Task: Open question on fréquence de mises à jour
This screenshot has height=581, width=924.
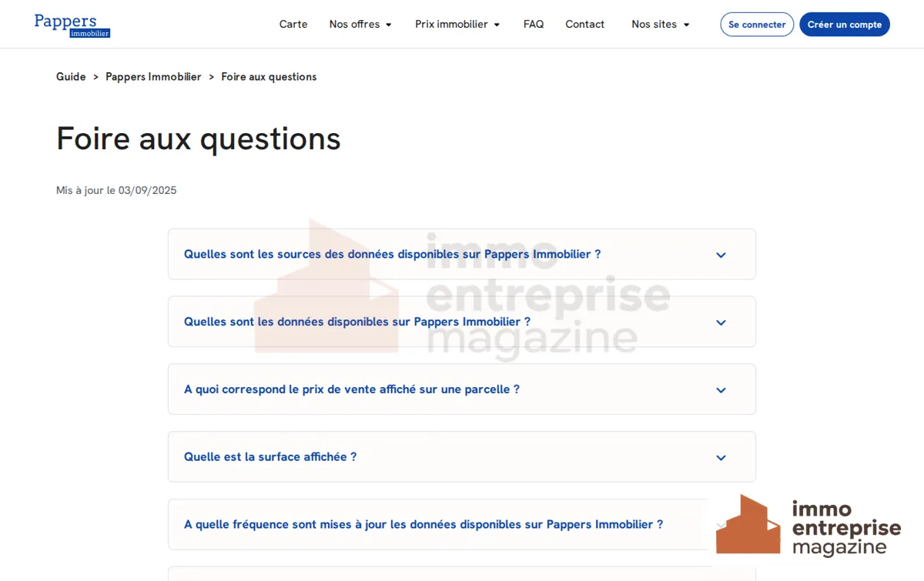Action: tap(462, 525)
